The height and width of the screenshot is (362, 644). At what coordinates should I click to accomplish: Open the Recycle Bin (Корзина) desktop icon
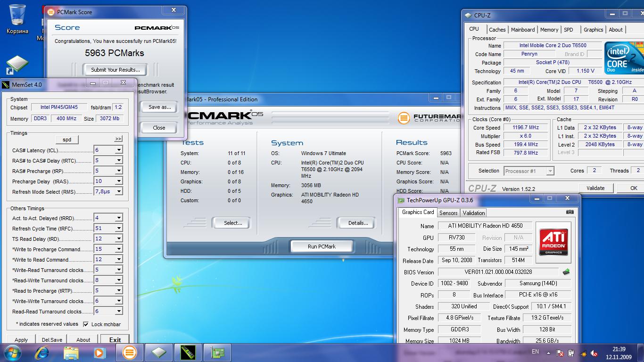point(17,19)
